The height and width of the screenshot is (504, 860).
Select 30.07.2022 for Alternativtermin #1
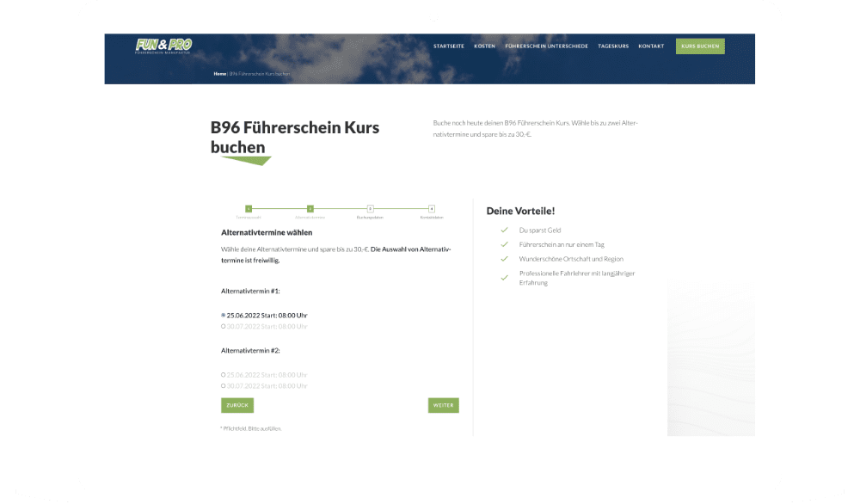pyautogui.click(x=224, y=326)
